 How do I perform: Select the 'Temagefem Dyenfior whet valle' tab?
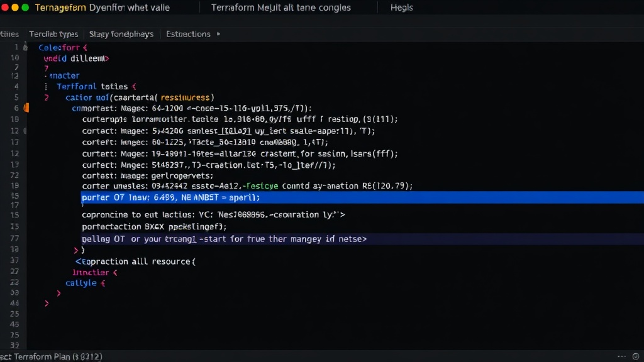(103, 8)
